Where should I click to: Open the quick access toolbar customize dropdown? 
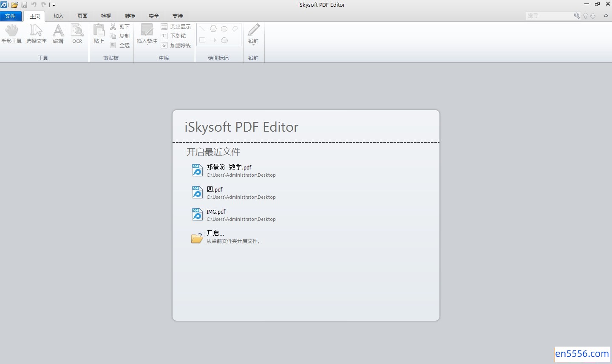point(54,5)
